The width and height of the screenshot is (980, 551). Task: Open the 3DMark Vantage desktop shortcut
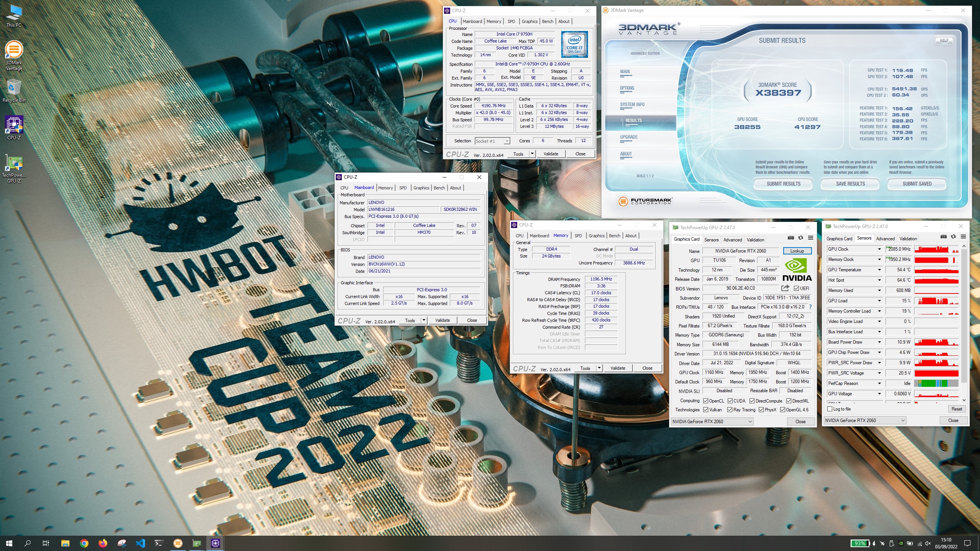pyautogui.click(x=14, y=56)
